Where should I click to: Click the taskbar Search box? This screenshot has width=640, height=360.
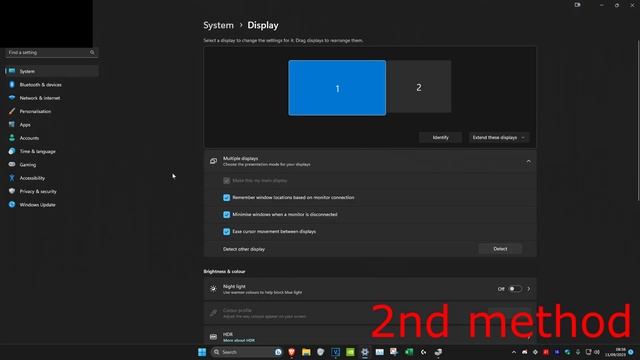pos(247,352)
